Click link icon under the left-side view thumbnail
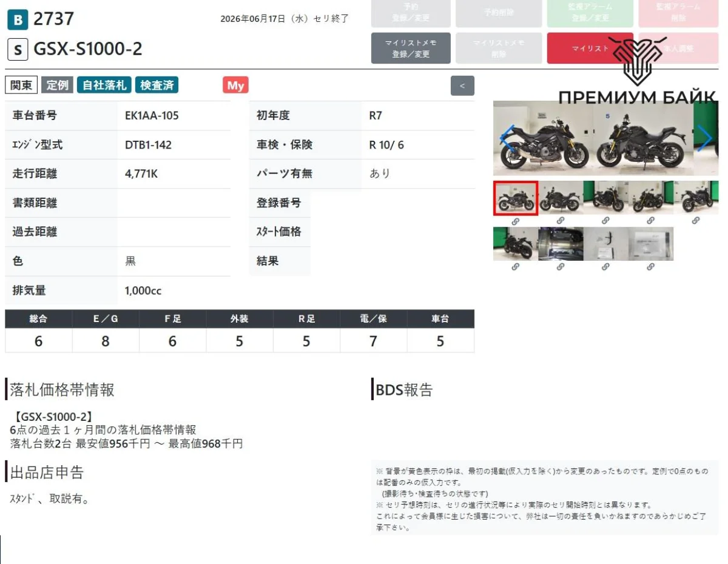The width and height of the screenshot is (728, 564). 561,221
